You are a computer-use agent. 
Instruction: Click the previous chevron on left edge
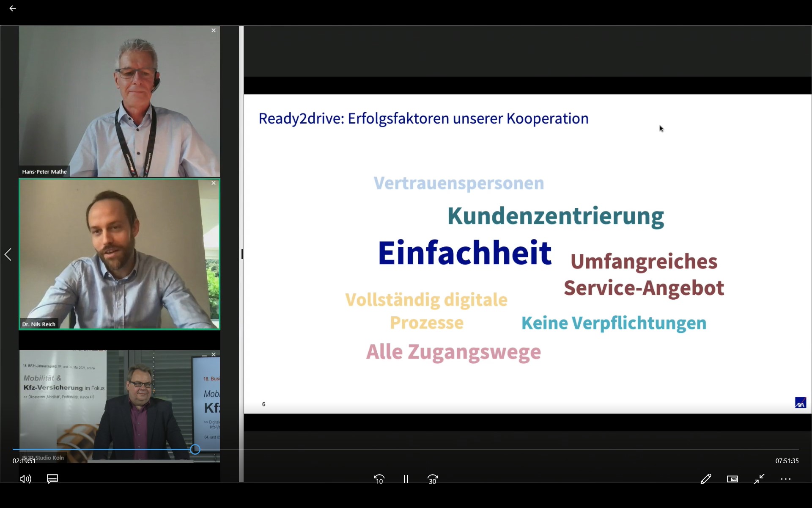coord(8,254)
